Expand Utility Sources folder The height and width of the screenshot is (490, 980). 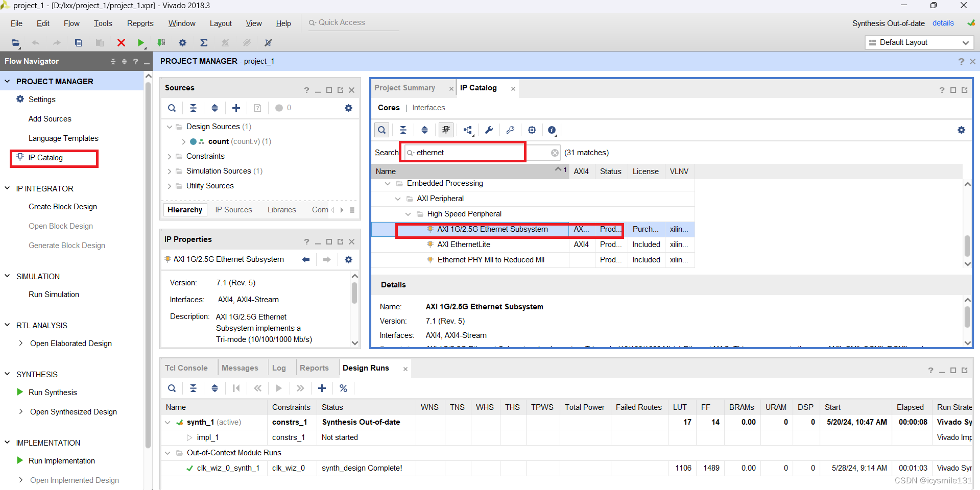tap(169, 186)
